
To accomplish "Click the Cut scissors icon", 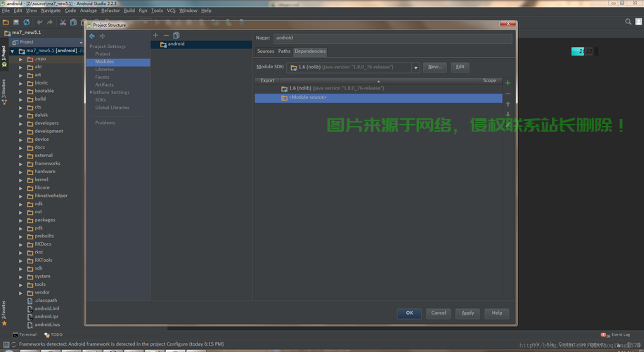I will click(63, 23).
